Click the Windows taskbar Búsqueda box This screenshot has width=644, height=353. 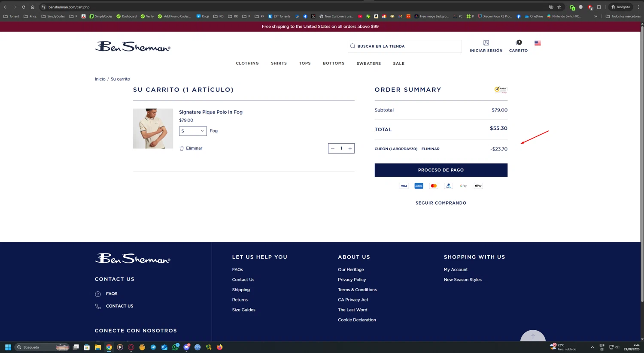click(x=42, y=347)
